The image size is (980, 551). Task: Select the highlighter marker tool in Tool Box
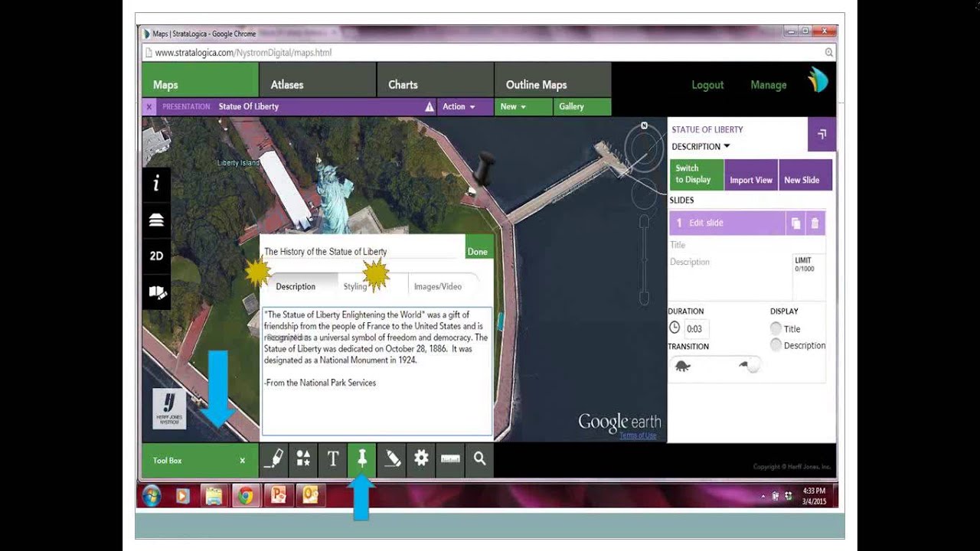(274, 459)
